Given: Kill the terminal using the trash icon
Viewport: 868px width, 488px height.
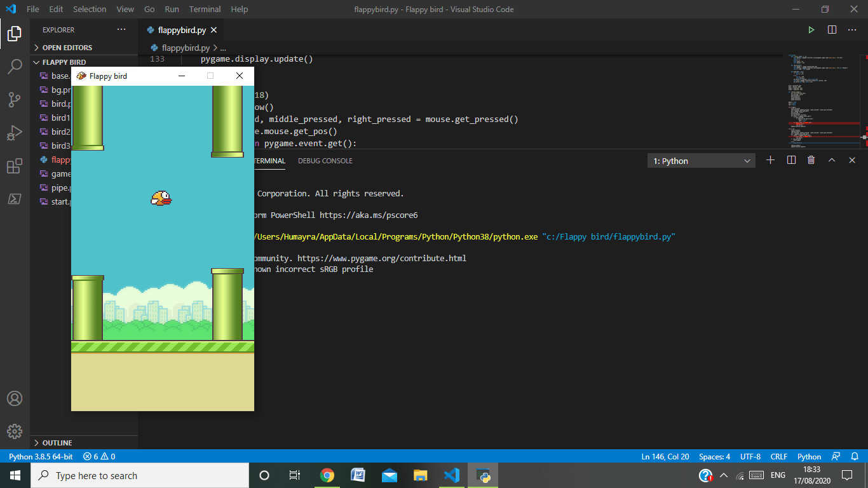Looking at the screenshot, I should 811,160.
